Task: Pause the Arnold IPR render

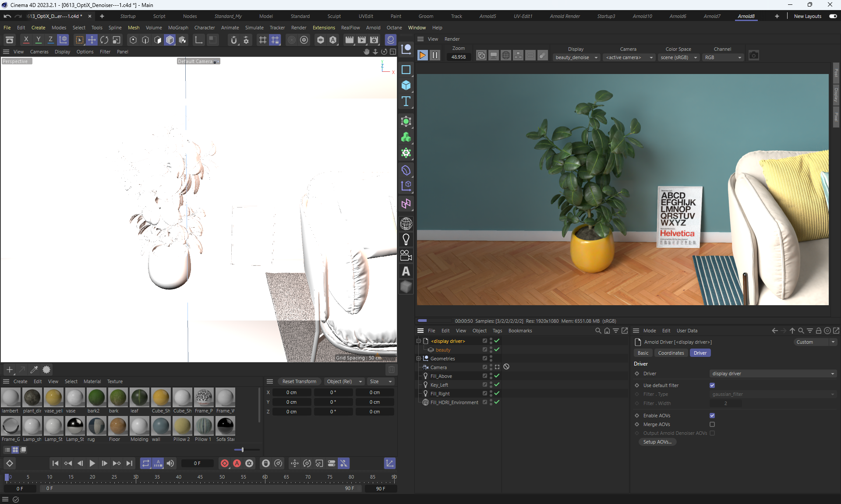Action: [435, 55]
